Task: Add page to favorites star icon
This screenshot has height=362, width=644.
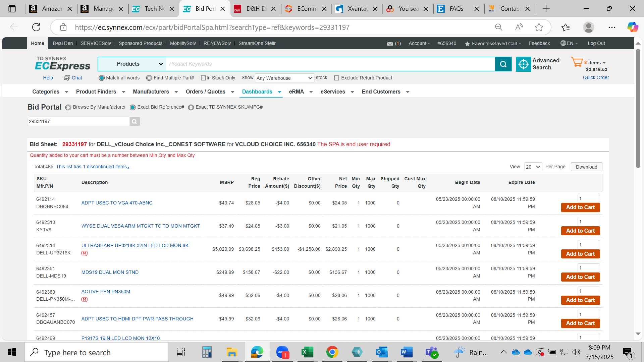Action: tap(539, 27)
